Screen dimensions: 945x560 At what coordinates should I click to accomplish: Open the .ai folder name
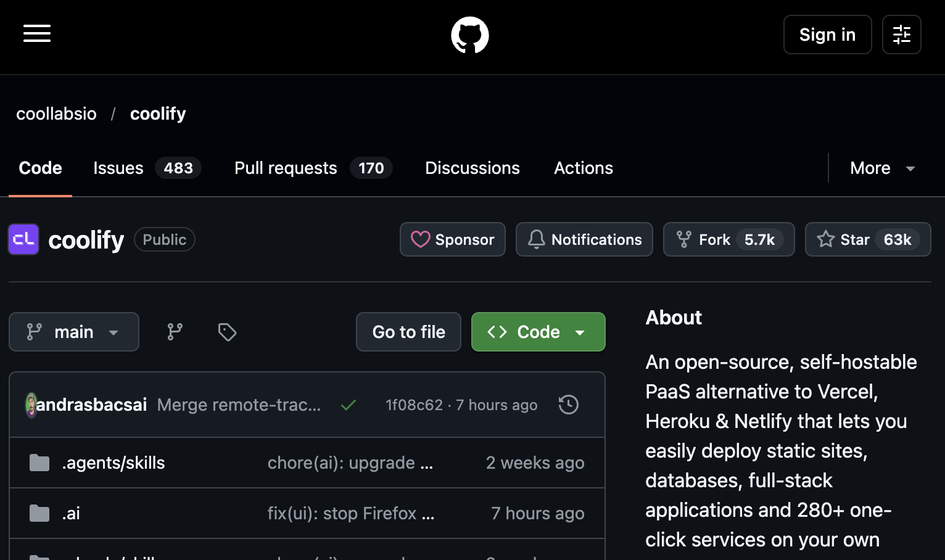[71, 513]
